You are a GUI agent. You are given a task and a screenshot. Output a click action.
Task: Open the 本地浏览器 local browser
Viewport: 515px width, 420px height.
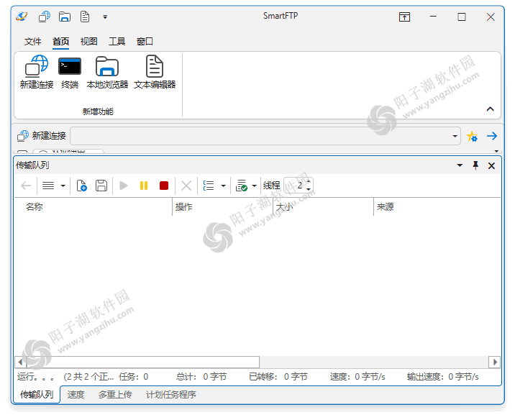pos(107,72)
